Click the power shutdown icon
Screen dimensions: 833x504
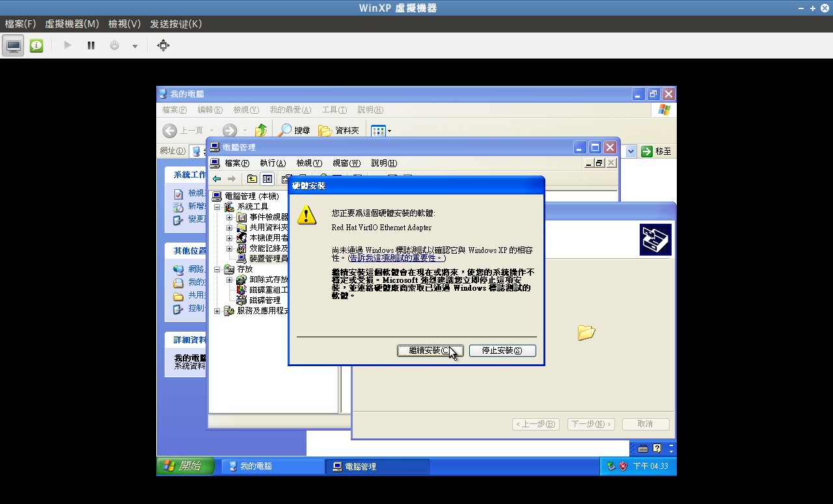115,46
